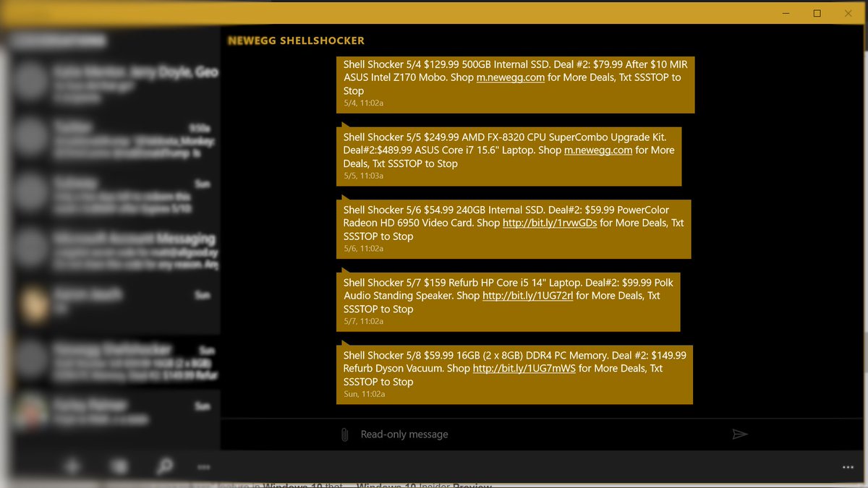This screenshot has height=488, width=868.
Task: Select the Shell Shocker 5/4 500GB SSD message
Action: (x=515, y=84)
